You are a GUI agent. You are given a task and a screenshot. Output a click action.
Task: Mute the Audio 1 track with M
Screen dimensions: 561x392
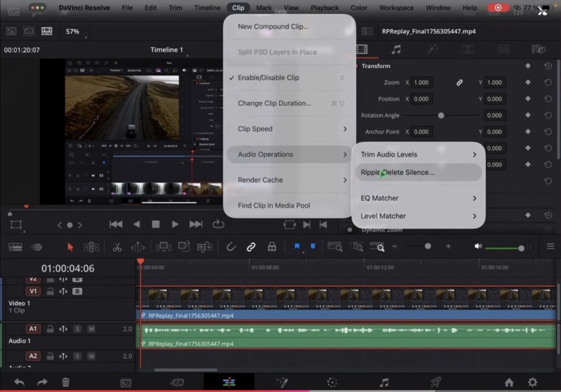click(x=91, y=329)
